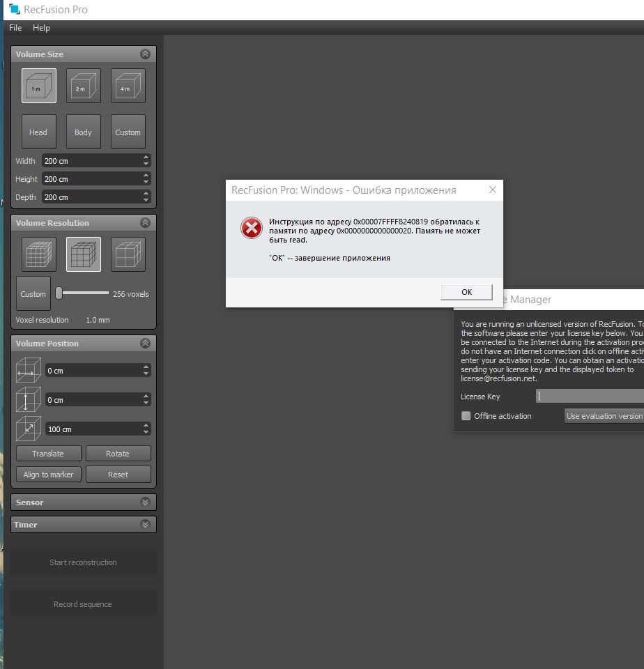Select the 2 m volume size cube
This screenshot has width=644, height=669.
pyautogui.click(x=83, y=86)
